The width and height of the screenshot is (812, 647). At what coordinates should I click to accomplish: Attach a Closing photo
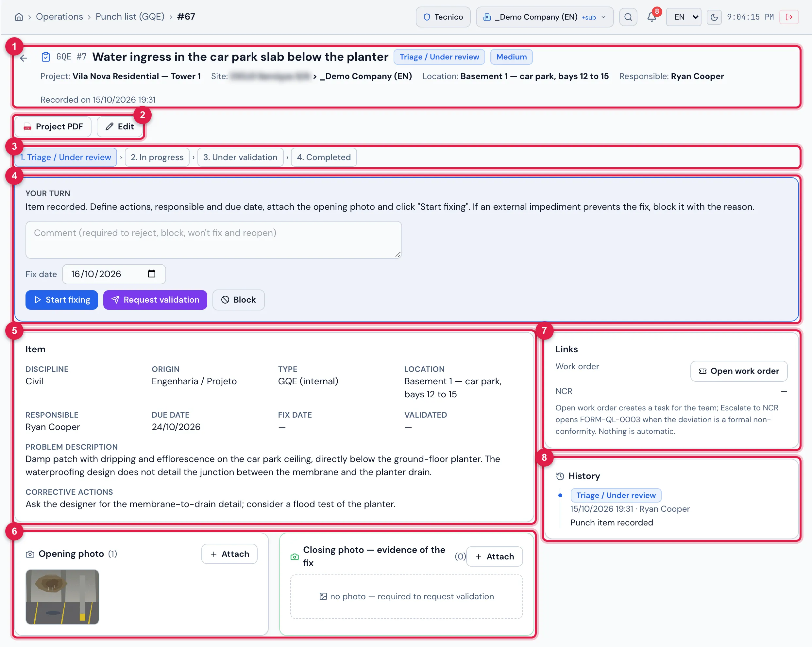coord(494,557)
